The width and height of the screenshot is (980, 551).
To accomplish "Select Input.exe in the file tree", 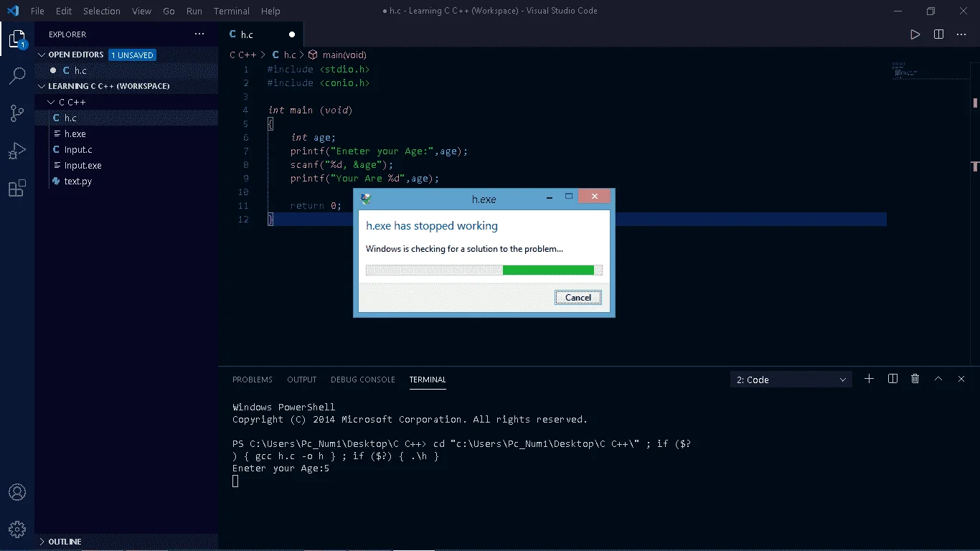I will [126, 165].
